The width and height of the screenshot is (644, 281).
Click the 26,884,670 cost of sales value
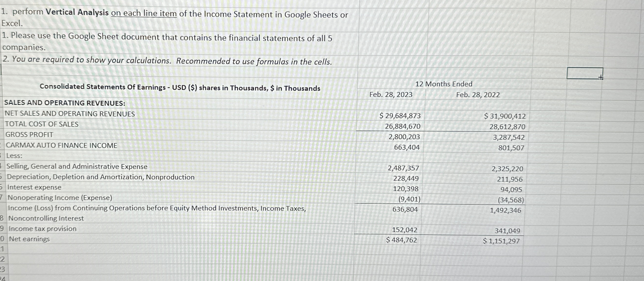[402, 126]
